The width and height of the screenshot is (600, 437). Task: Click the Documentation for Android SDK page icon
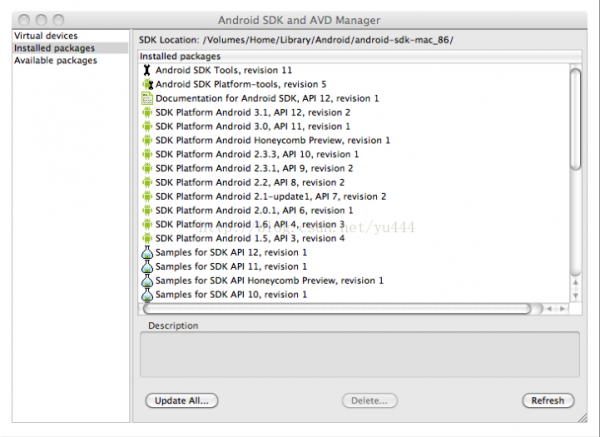(x=147, y=98)
